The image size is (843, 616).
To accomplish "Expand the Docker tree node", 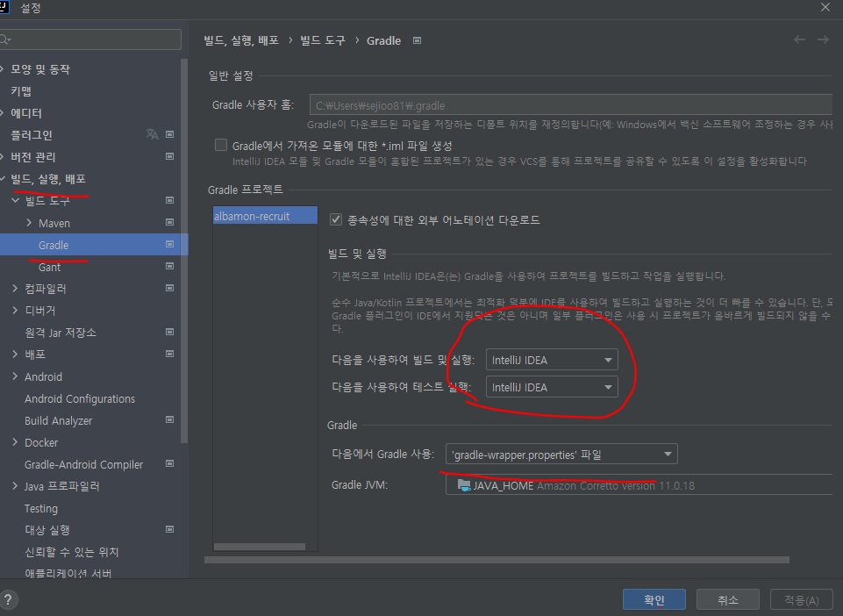I will (15, 441).
